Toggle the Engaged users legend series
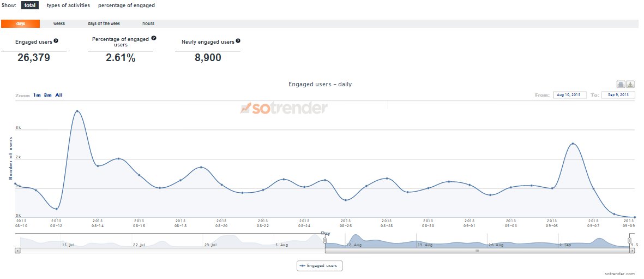 click(320, 266)
